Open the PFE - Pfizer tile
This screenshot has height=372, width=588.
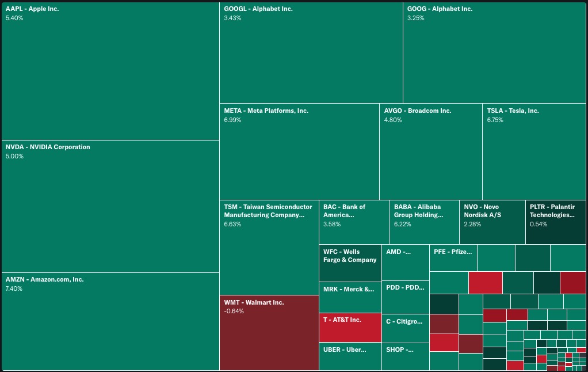453,258
